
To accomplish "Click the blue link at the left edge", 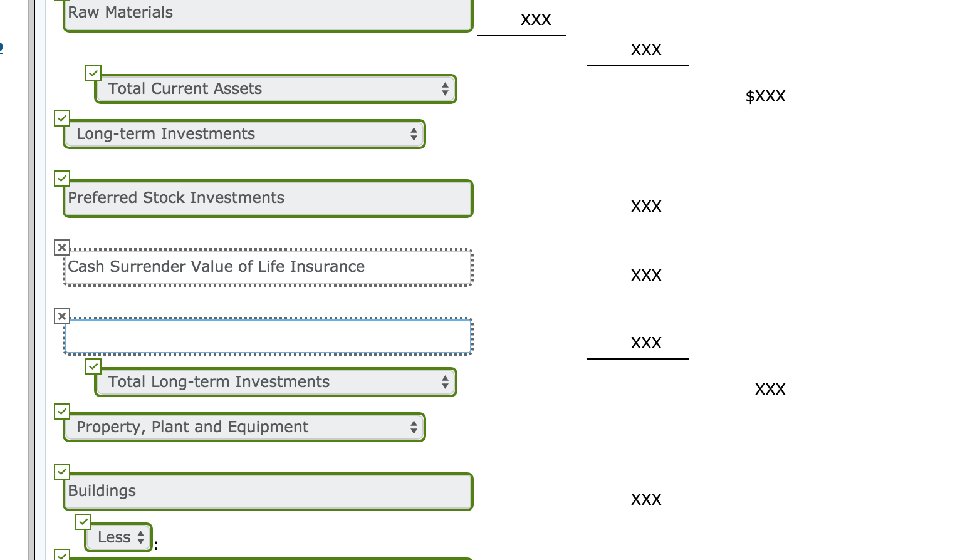I will click(x=2, y=48).
